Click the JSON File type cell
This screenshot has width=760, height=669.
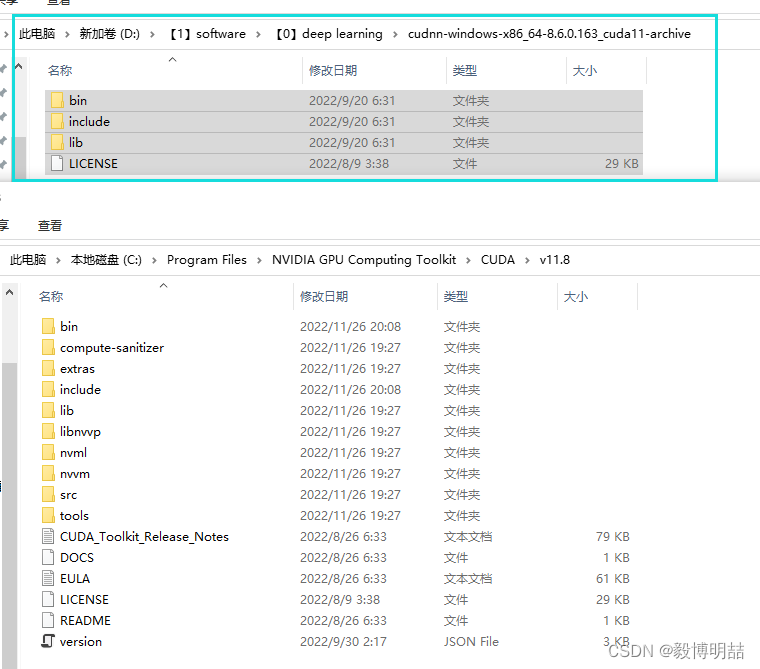click(471, 642)
